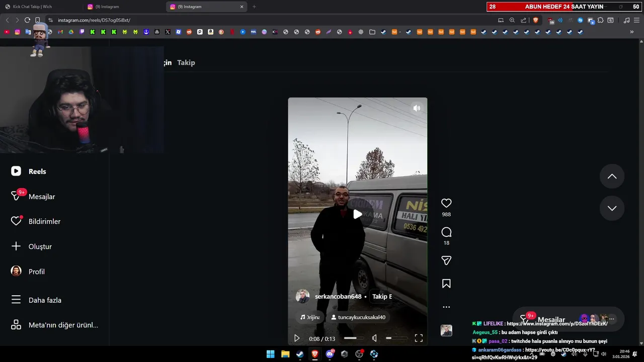Screen dimensions: 644x362
Task: Open the reel audio thumbnail
Action: click(446, 330)
